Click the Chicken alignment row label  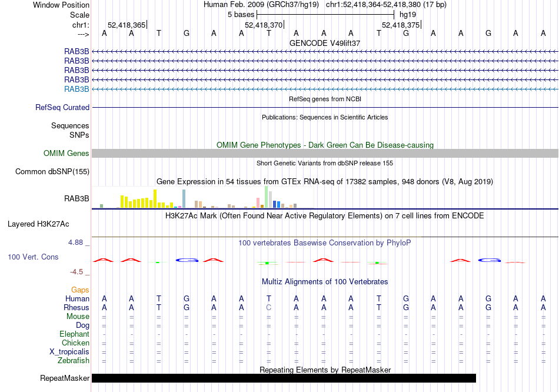tap(75, 343)
